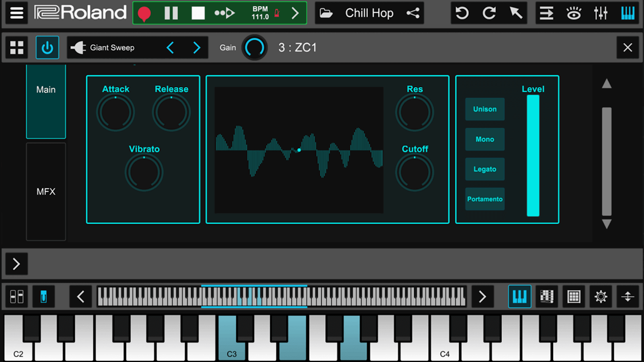Image resolution: width=644 pixels, height=362 pixels.
Task: Open the pad grid view
Action: click(574, 296)
